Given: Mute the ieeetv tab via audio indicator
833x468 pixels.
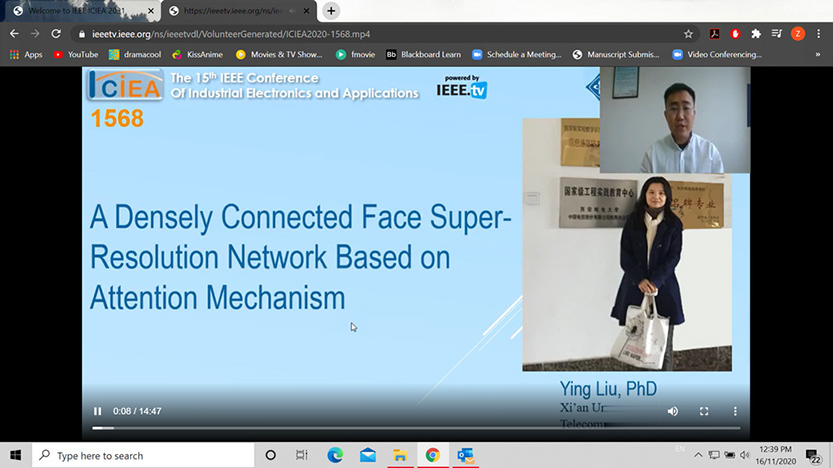Looking at the screenshot, I should [292, 11].
